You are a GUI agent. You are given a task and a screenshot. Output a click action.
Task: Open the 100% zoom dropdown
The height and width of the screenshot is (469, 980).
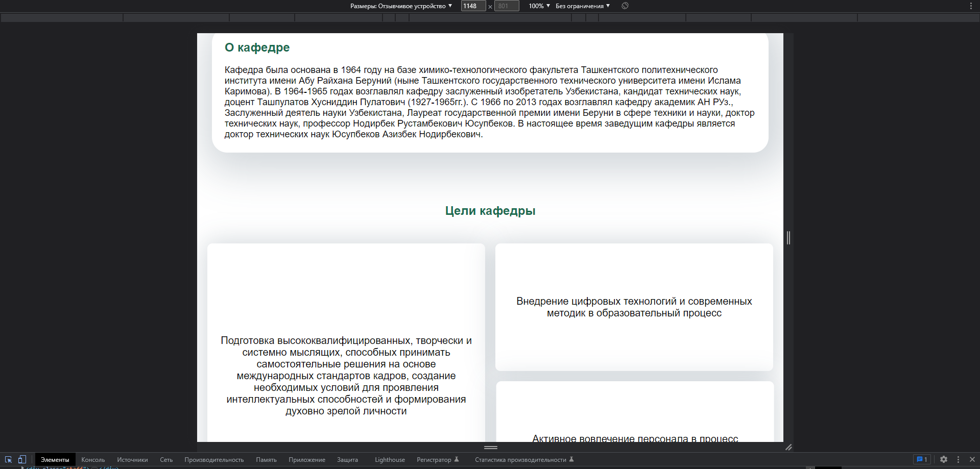click(x=539, y=6)
